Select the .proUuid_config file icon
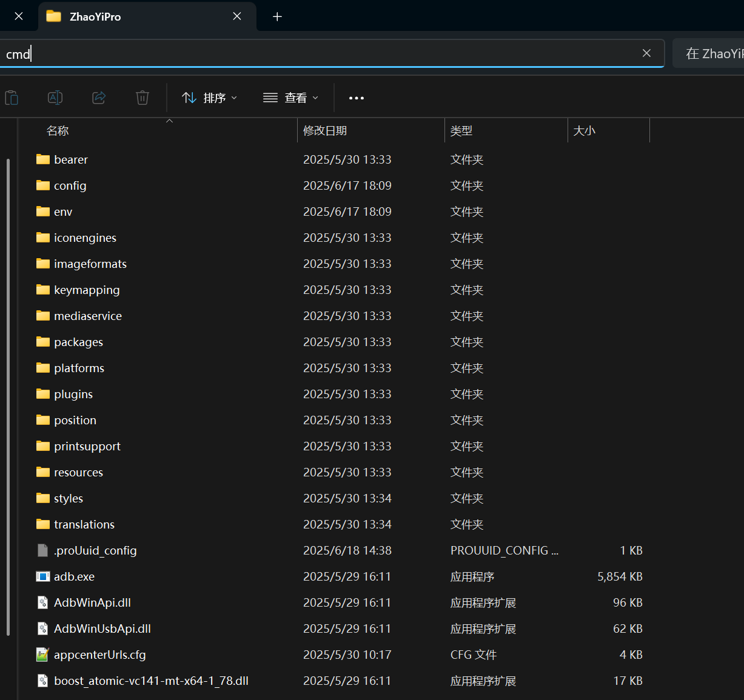744x700 pixels. [42, 550]
